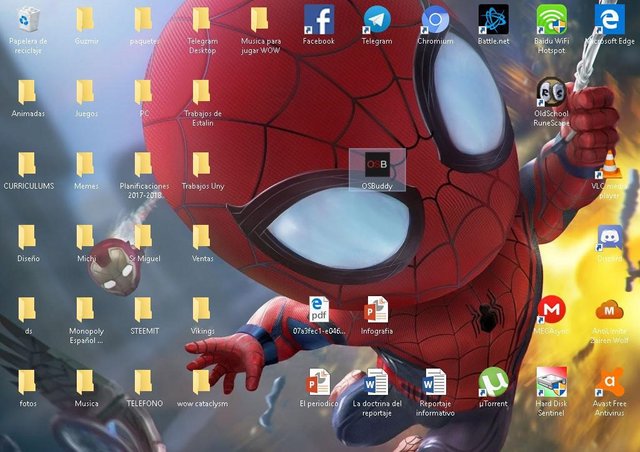This screenshot has height=452, width=640.
Task: Select the MEGAsync icon
Action: 551,310
